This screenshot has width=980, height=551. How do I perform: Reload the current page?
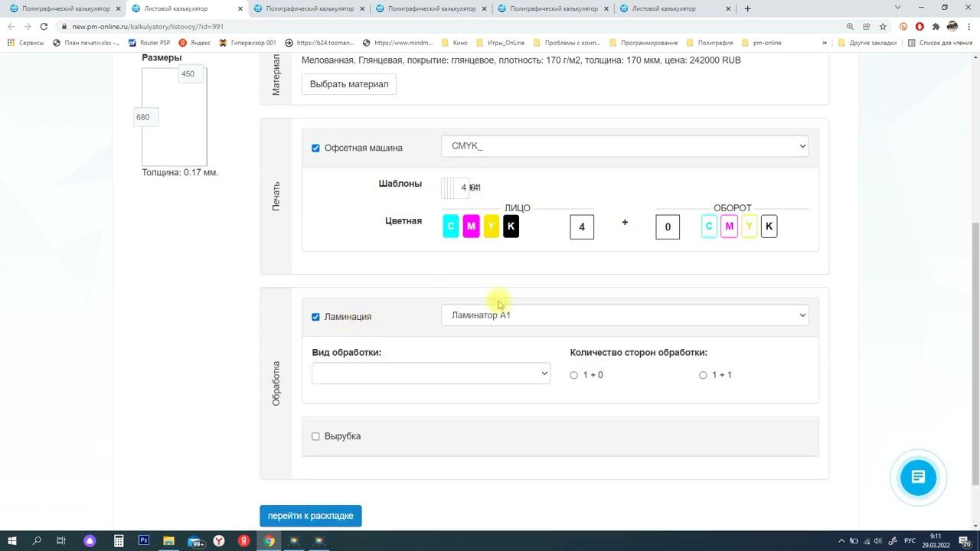pyautogui.click(x=44, y=26)
